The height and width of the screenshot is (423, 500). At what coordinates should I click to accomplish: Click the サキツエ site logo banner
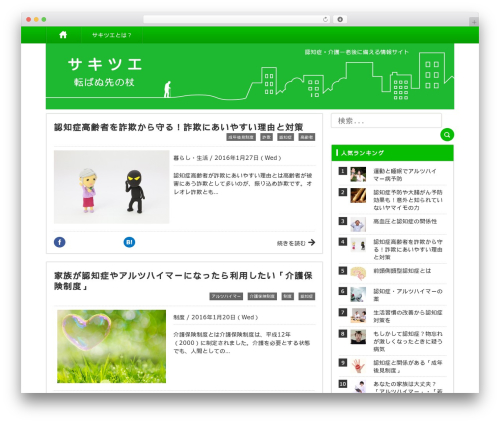105,72
